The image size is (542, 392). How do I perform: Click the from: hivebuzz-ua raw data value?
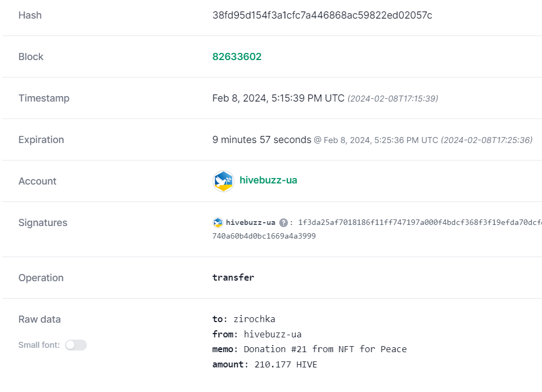[x=273, y=334]
